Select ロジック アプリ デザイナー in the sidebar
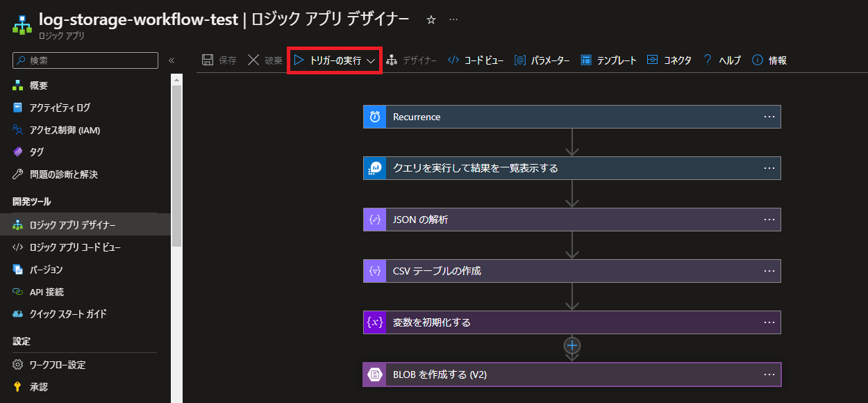 pyautogui.click(x=85, y=224)
